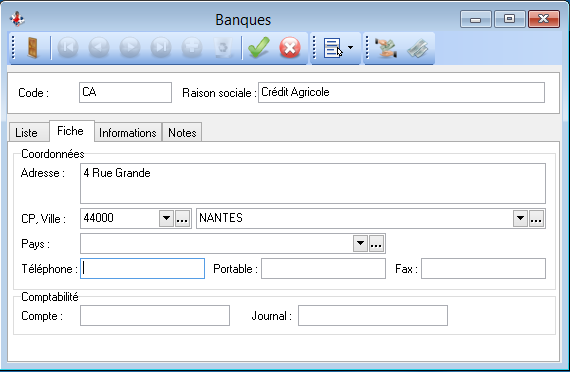Open the NANTES city dropdown arrow

[521, 219]
